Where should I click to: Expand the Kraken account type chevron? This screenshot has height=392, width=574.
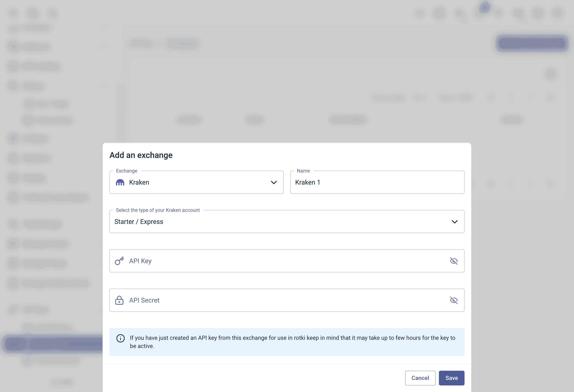point(454,222)
